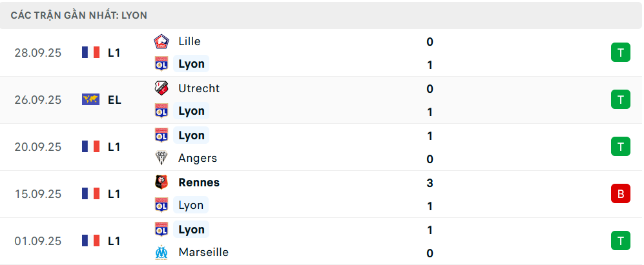Open the Utrecht team link
The width and height of the screenshot is (644, 265).
pos(198,88)
